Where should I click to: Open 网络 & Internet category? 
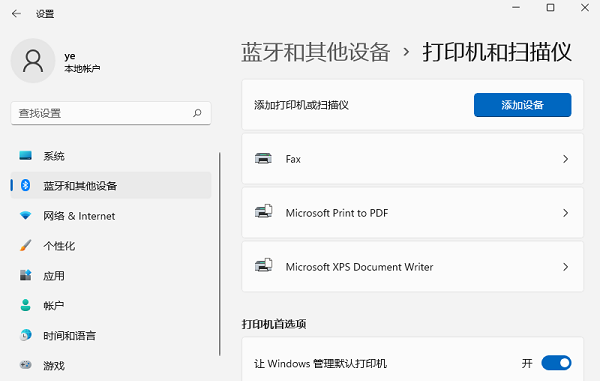click(111, 215)
